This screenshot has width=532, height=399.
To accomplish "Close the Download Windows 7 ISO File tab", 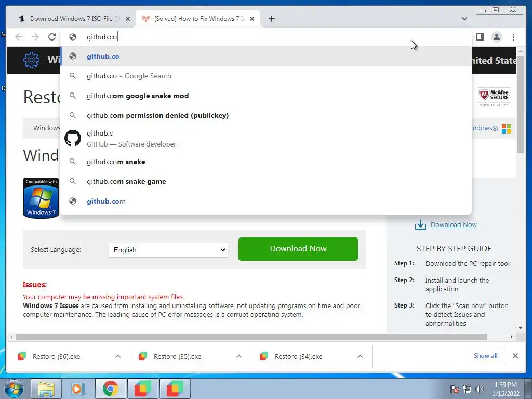I will point(128,19).
